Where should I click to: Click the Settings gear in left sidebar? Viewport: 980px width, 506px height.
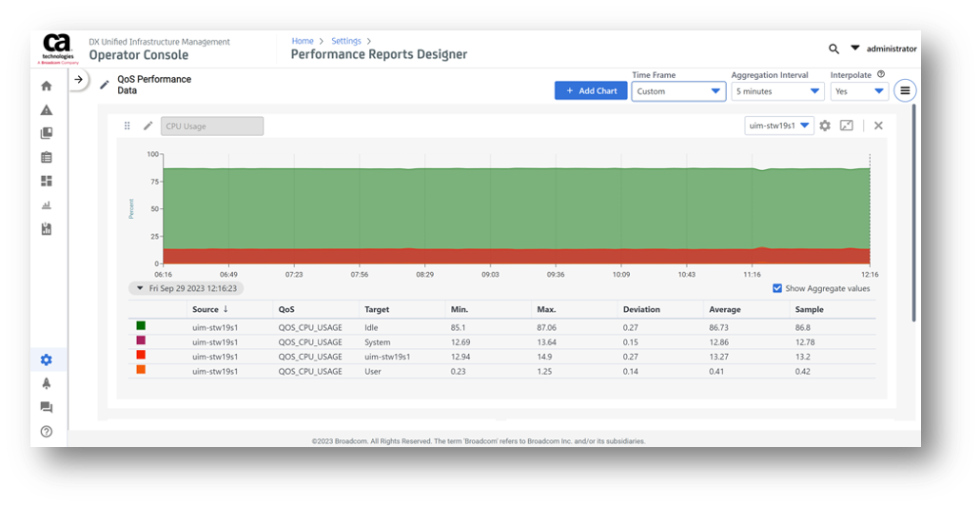pos(46,360)
